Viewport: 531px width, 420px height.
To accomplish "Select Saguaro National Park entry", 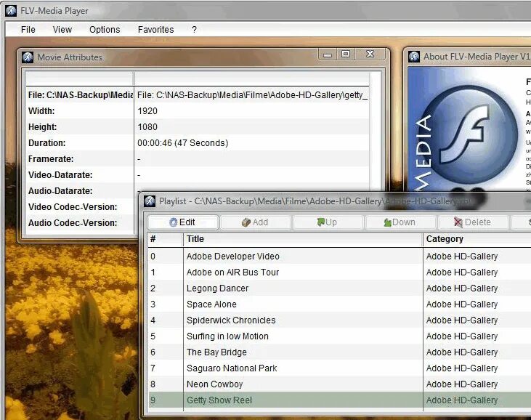I will coord(339,368).
